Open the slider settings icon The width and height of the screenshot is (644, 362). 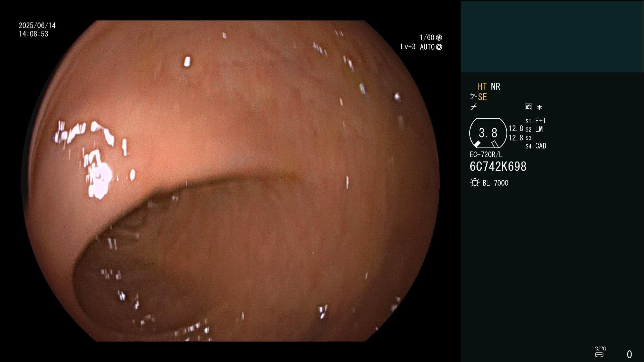click(x=528, y=107)
